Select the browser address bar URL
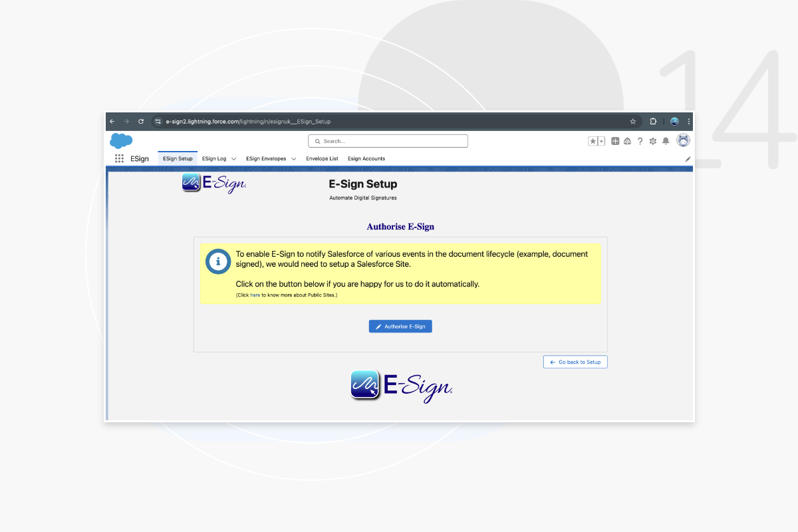798x532 pixels. 248,122
